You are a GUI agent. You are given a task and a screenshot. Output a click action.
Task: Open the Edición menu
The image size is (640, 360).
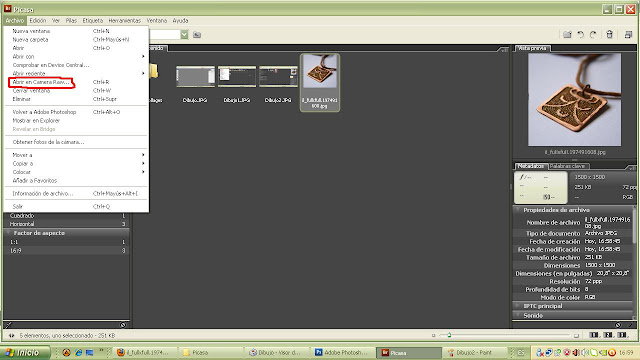coord(38,20)
